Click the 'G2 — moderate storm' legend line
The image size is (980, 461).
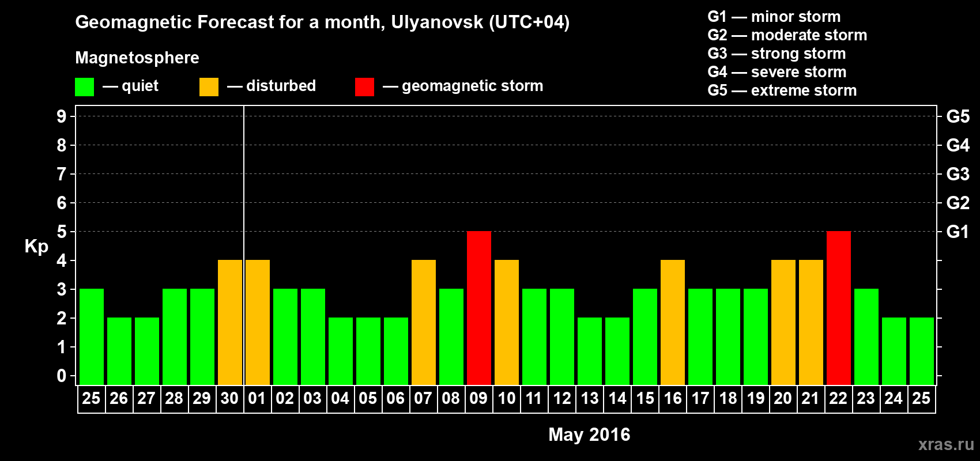[787, 35]
